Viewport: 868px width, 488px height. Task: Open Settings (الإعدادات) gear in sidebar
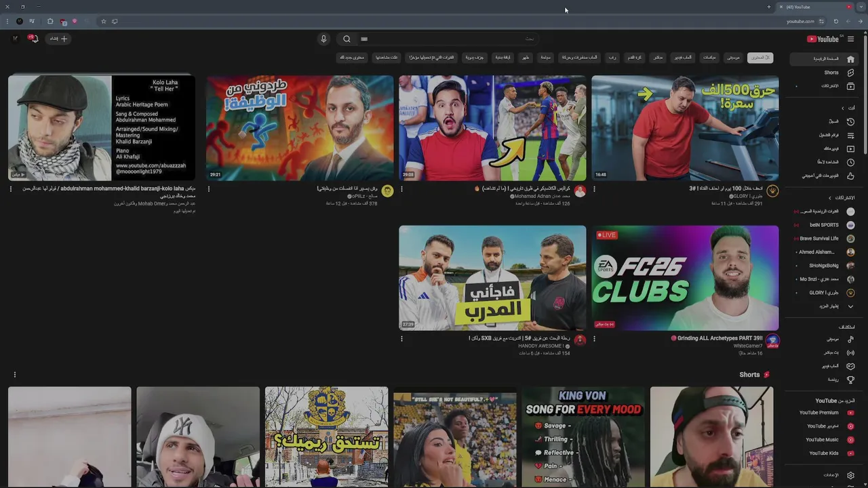(x=825, y=475)
